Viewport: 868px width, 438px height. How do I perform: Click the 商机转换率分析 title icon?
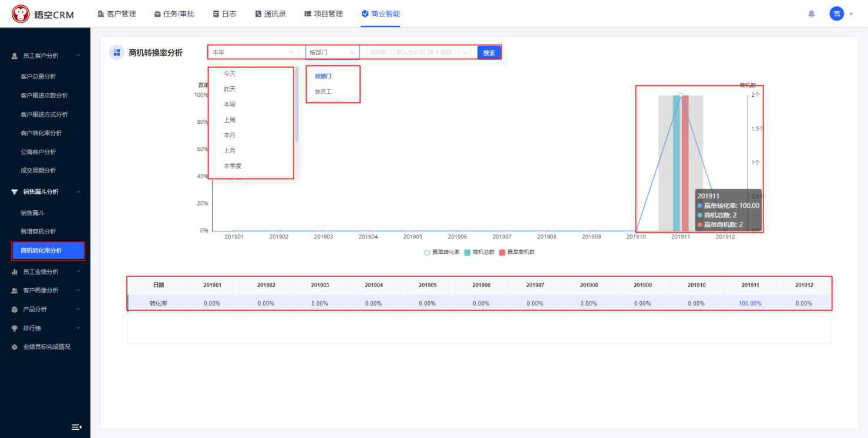tap(116, 52)
